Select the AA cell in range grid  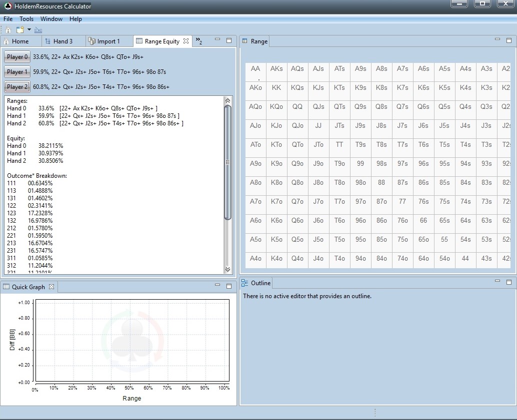pos(255,72)
